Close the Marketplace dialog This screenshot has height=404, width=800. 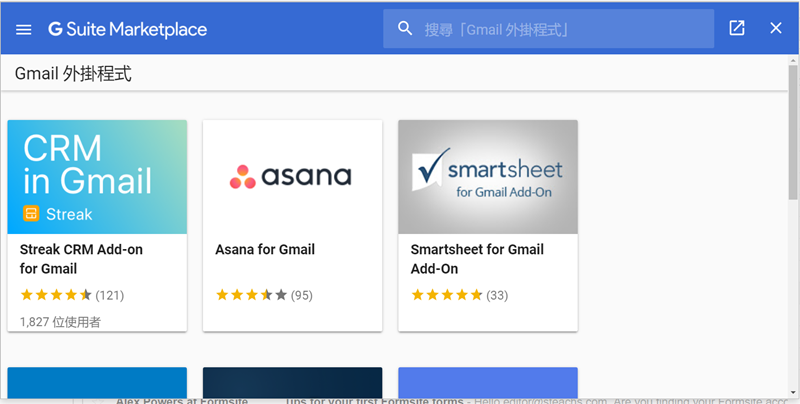(x=776, y=28)
